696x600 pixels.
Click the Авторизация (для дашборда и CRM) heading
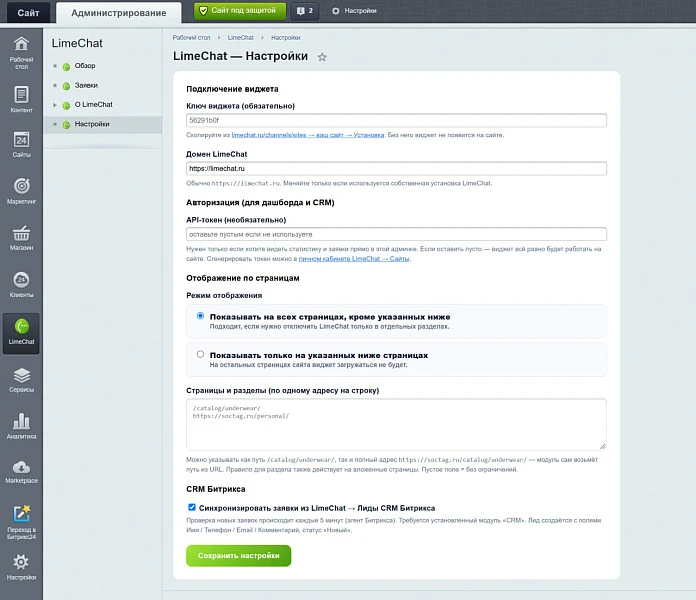[x=260, y=202]
